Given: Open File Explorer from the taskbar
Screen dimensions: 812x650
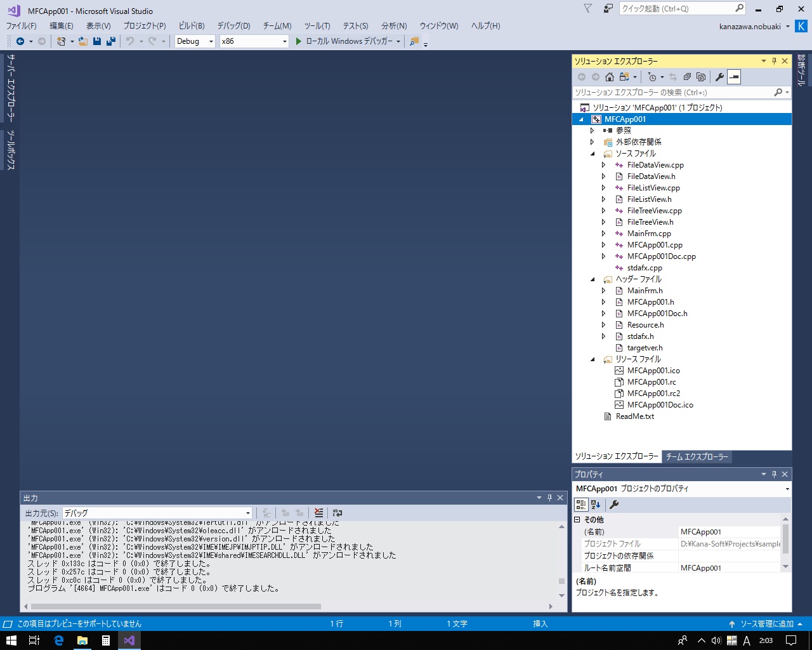Looking at the screenshot, I should click(82, 640).
